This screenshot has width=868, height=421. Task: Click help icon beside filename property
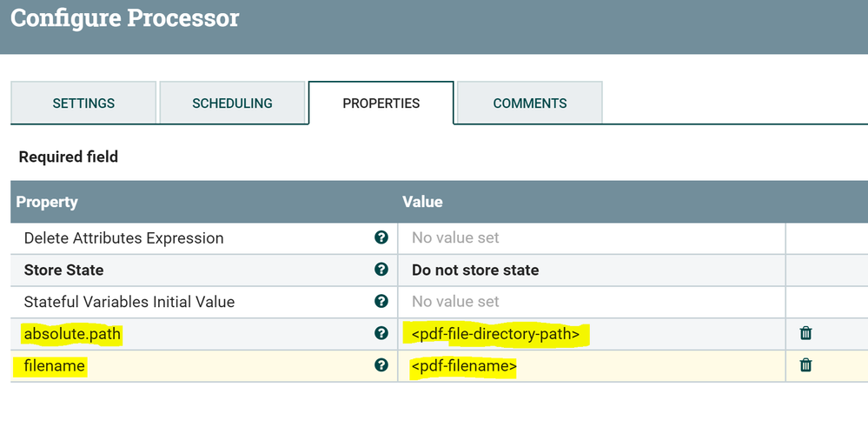(x=381, y=365)
